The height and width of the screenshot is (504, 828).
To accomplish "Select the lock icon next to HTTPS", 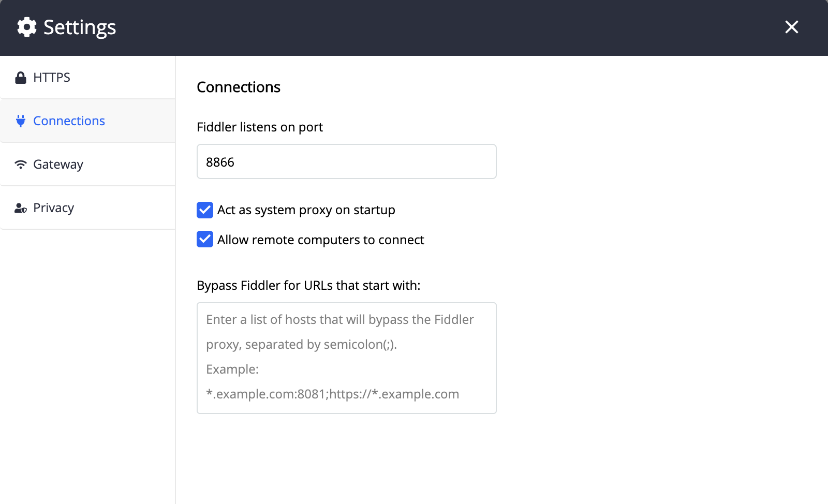I will [x=20, y=77].
